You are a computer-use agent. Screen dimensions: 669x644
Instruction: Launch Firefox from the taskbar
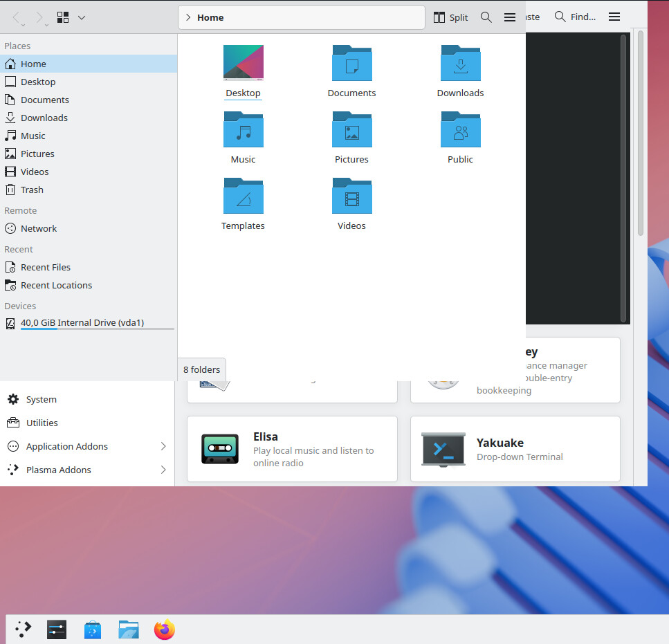point(165,629)
